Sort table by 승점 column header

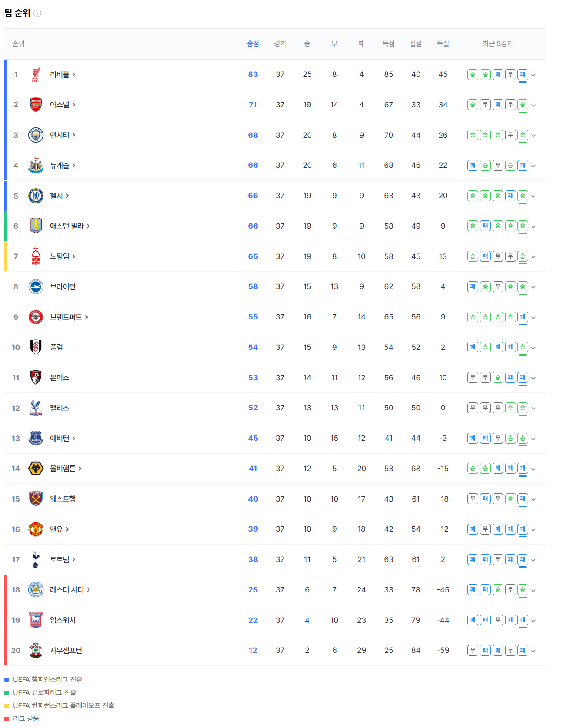[253, 43]
